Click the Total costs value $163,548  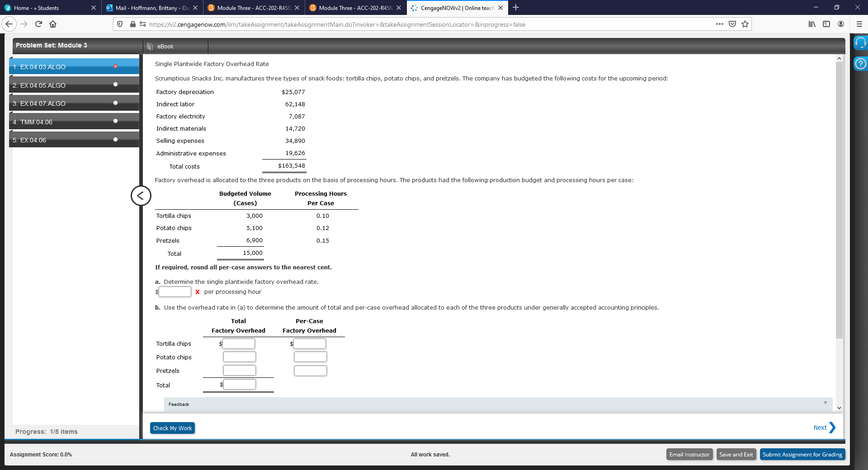coord(292,165)
